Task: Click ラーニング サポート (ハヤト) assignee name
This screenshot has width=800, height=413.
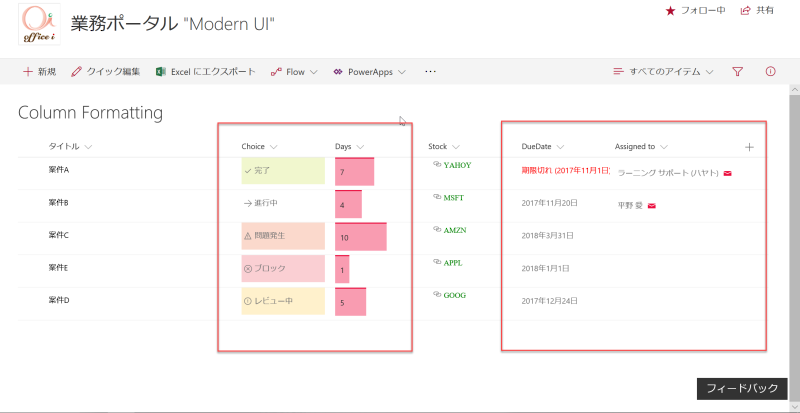Action: (668, 174)
